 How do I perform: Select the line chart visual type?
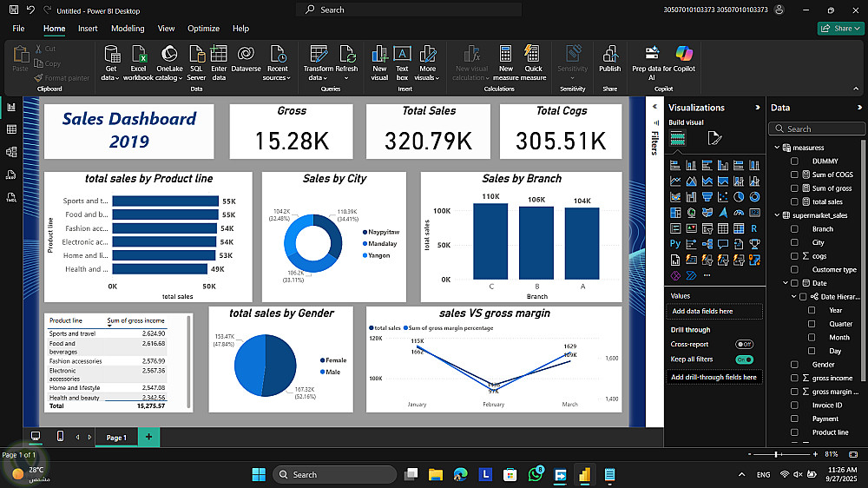[675, 181]
